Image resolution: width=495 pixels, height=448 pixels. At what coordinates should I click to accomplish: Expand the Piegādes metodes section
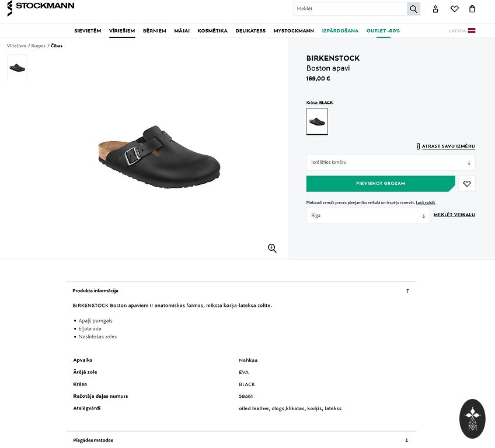(407, 440)
